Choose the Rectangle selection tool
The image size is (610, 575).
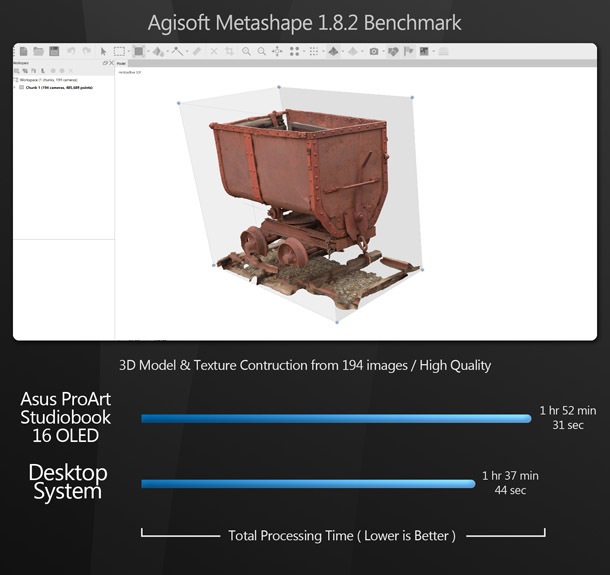pyautogui.click(x=118, y=51)
